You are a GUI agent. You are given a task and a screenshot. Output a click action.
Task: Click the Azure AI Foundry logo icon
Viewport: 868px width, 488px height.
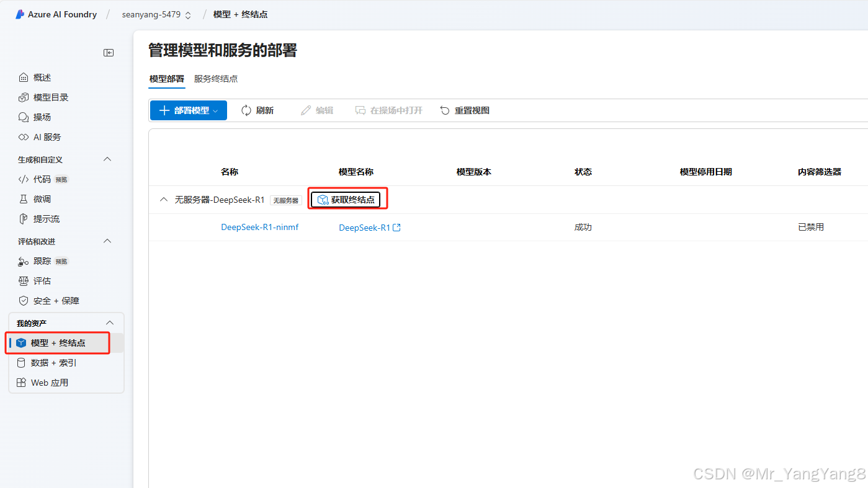pos(20,14)
